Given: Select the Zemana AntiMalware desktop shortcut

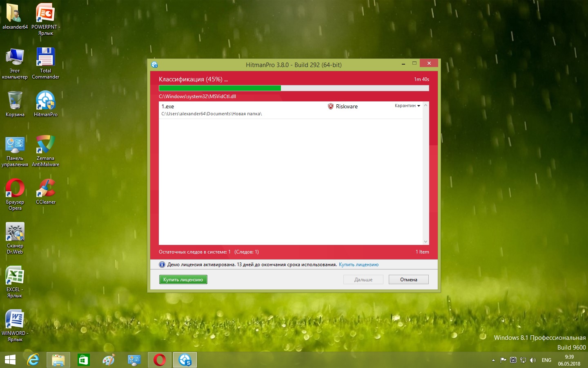Looking at the screenshot, I should point(46,151).
